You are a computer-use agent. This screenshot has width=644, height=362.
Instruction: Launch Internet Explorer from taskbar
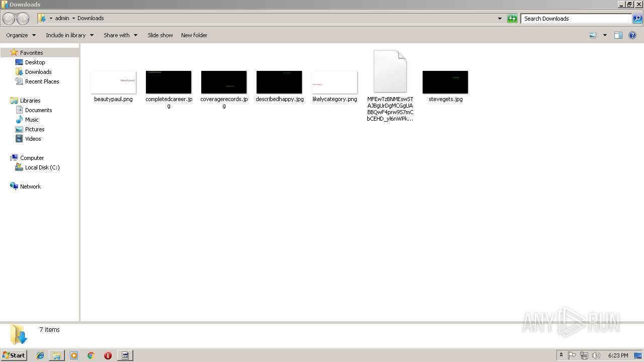40,355
